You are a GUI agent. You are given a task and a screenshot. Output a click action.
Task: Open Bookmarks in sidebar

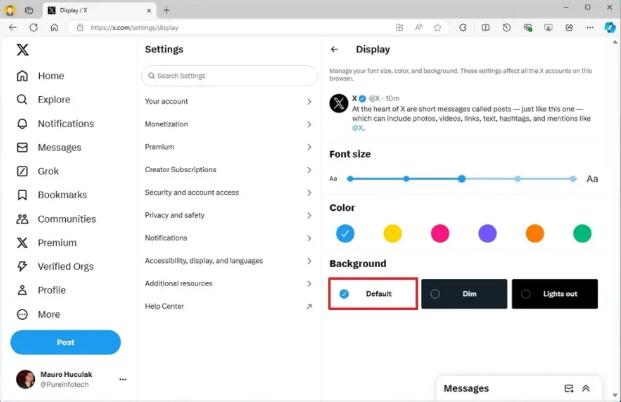[51, 195]
